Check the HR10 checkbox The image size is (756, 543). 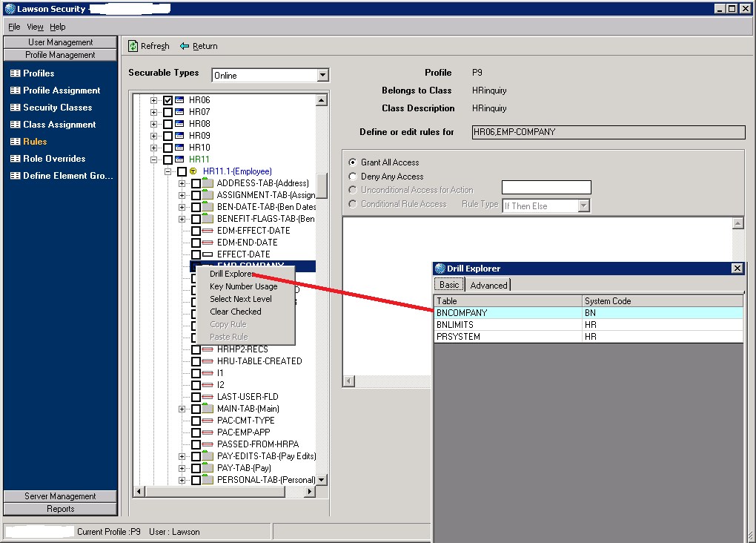[168, 147]
